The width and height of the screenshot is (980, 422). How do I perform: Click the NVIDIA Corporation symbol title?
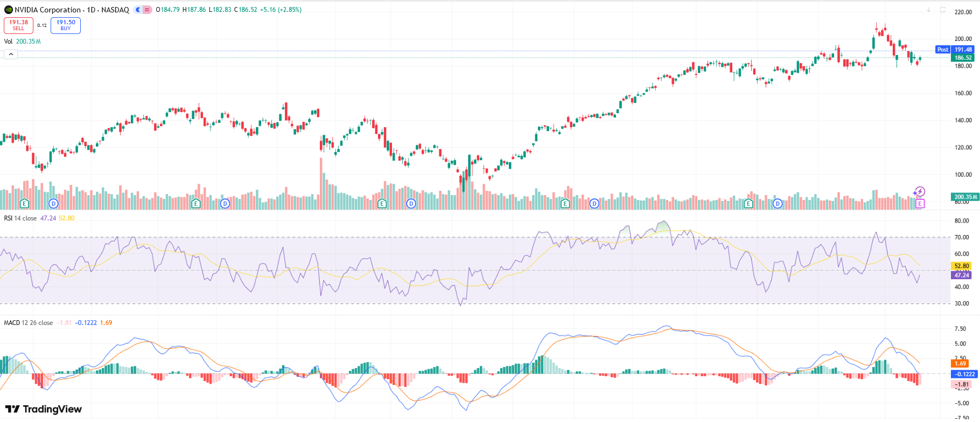tap(47, 10)
